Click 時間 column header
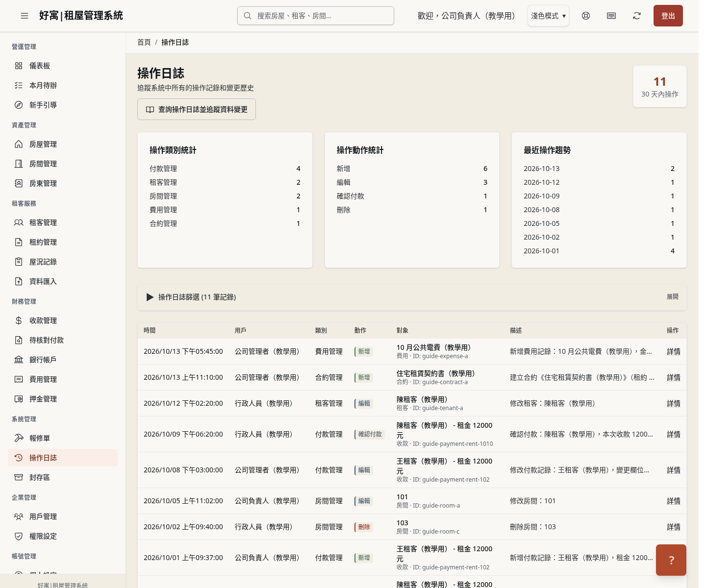Image resolution: width=706 pixels, height=588 pixels. tap(150, 330)
